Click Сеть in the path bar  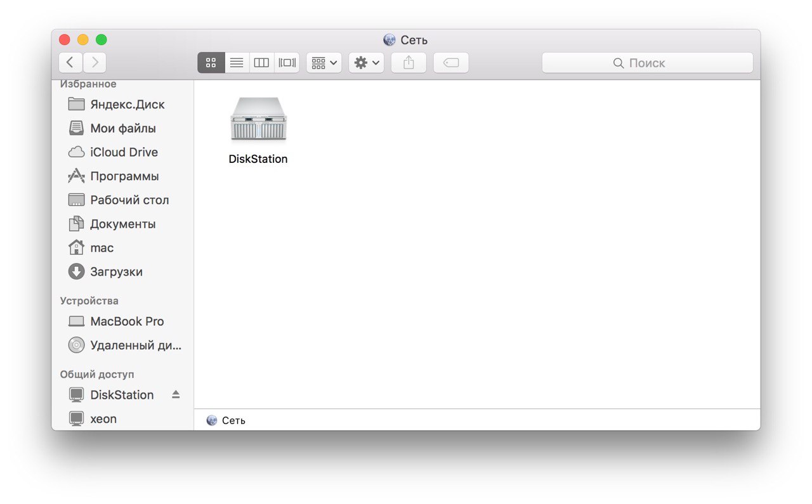click(226, 420)
